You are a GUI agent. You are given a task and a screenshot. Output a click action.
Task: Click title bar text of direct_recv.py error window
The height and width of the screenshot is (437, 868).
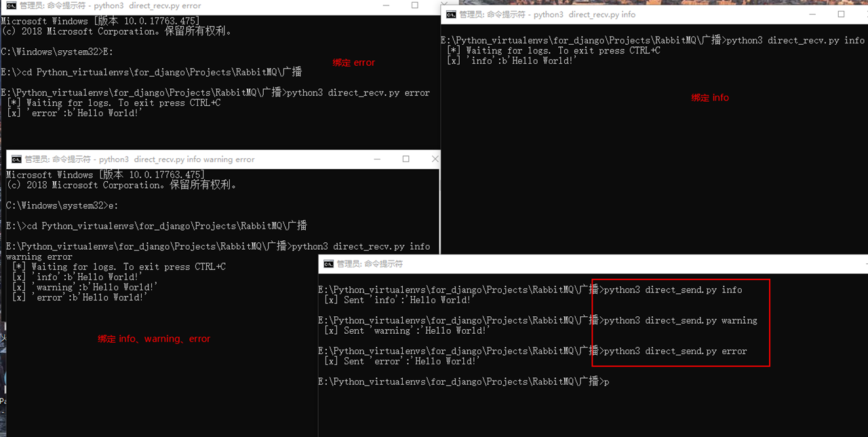[110, 5]
